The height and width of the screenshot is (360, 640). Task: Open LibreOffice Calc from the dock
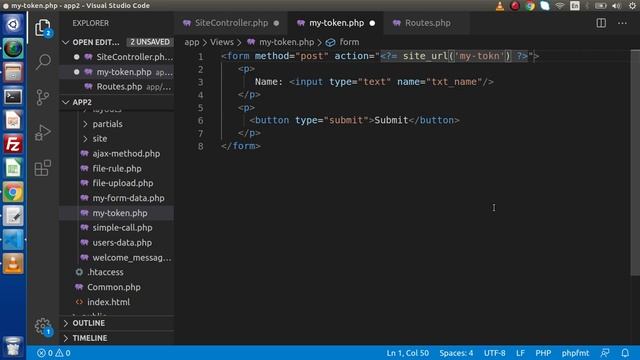[13, 168]
